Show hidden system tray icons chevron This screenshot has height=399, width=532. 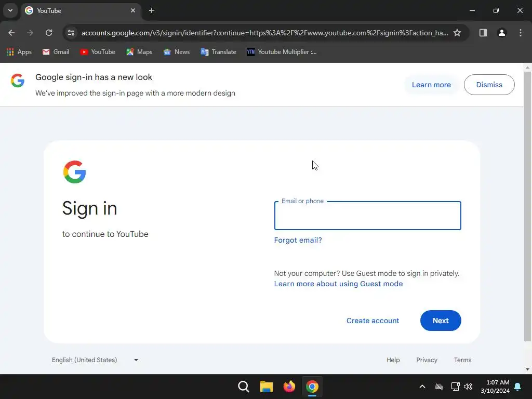tap(422, 387)
